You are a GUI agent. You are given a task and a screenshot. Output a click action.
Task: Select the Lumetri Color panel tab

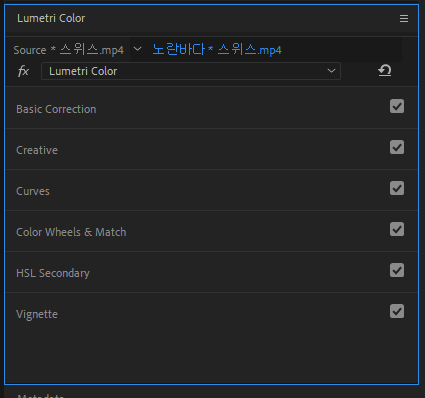(x=51, y=18)
